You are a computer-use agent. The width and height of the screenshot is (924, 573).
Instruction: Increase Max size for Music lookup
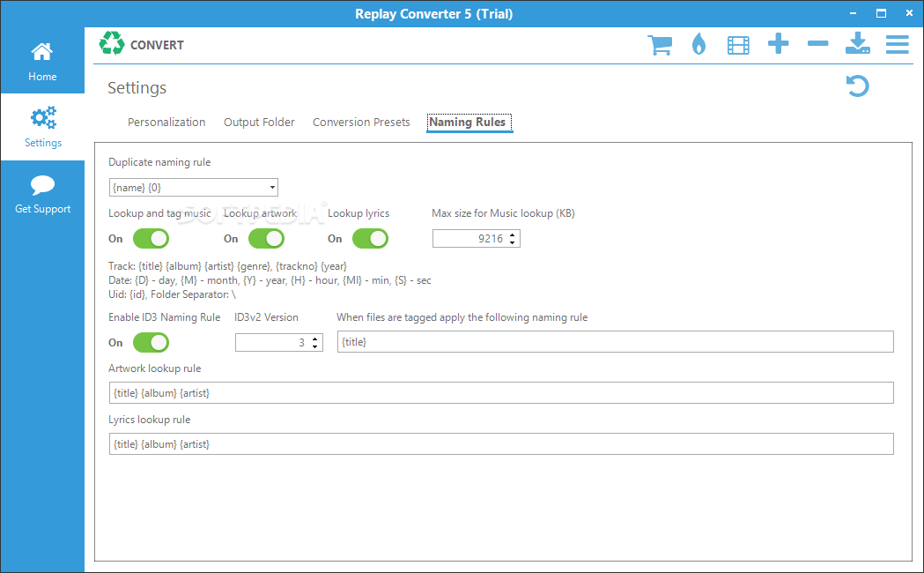pyautogui.click(x=512, y=234)
